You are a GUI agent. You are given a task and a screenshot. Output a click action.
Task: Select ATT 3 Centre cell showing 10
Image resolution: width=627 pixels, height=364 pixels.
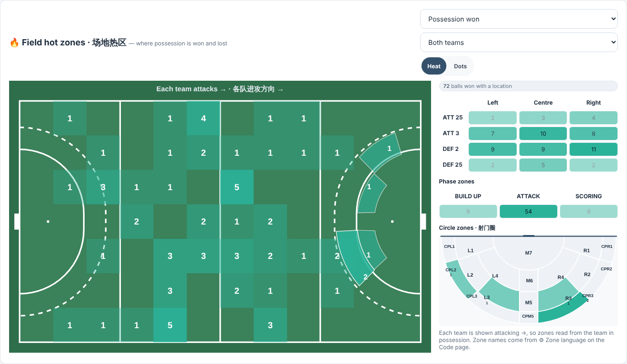coord(543,133)
